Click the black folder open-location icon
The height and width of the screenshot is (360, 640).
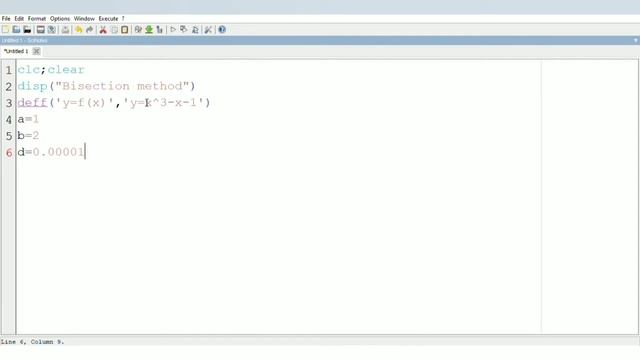click(x=27, y=30)
